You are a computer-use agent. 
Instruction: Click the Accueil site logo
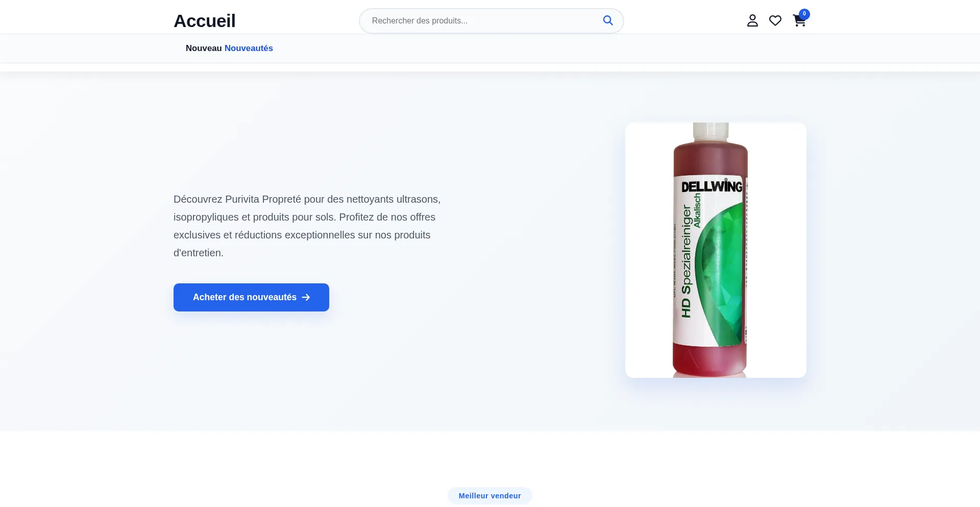click(205, 21)
